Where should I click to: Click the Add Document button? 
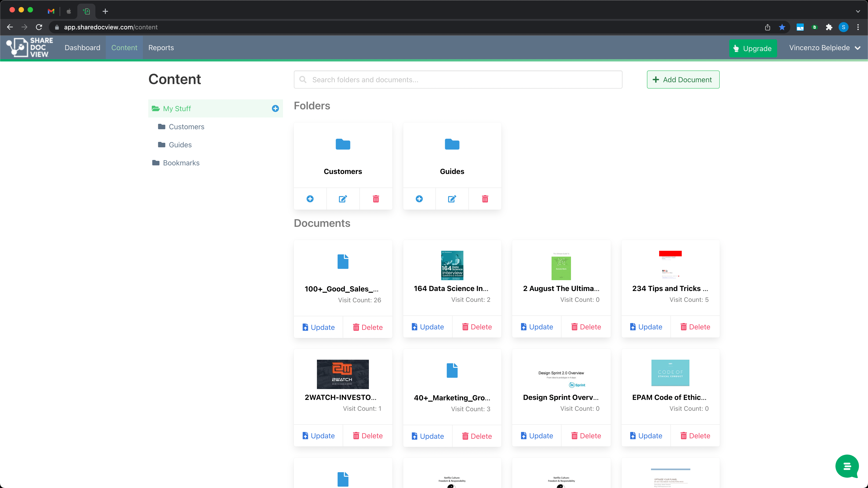(683, 80)
